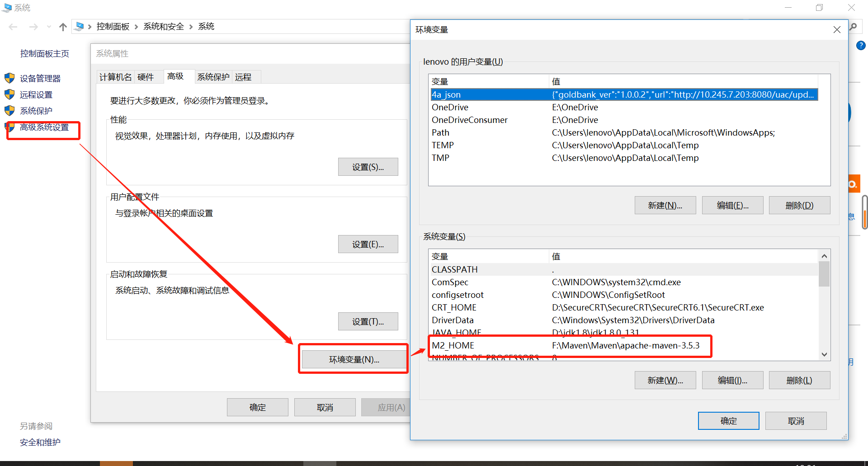Select TEMP user variable row
This screenshot has width=868, height=466.
(x=624, y=145)
